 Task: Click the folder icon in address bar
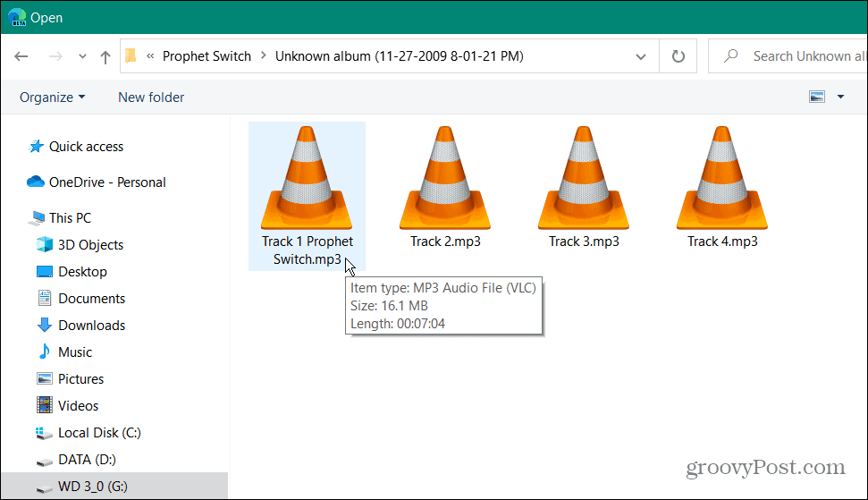tap(131, 56)
